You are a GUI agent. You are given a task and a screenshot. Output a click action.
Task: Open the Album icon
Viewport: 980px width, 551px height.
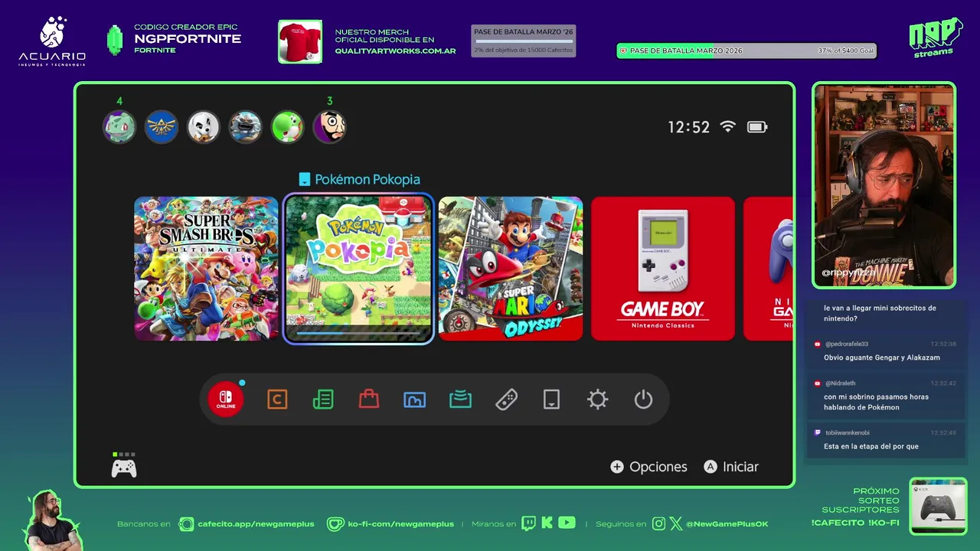click(x=414, y=399)
